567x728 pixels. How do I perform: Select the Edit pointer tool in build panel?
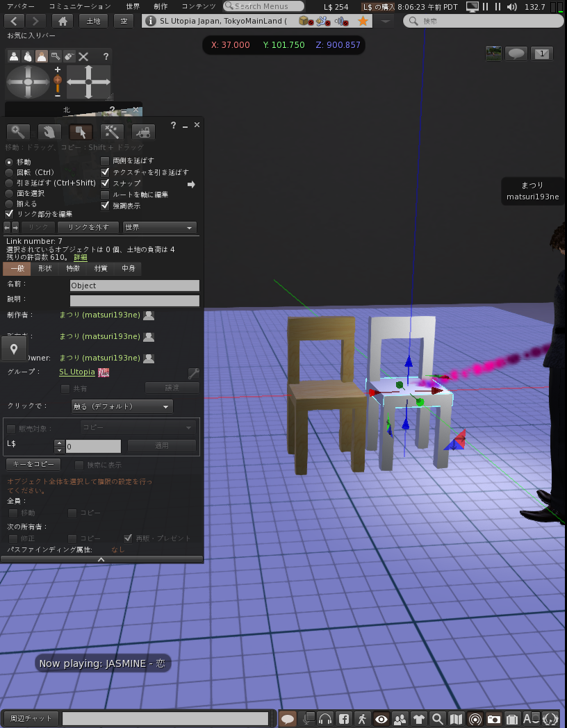pyautogui.click(x=81, y=132)
